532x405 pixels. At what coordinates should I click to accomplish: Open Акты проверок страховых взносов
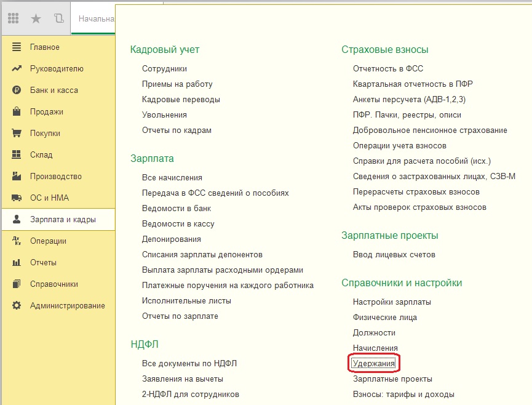click(x=419, y=207)
